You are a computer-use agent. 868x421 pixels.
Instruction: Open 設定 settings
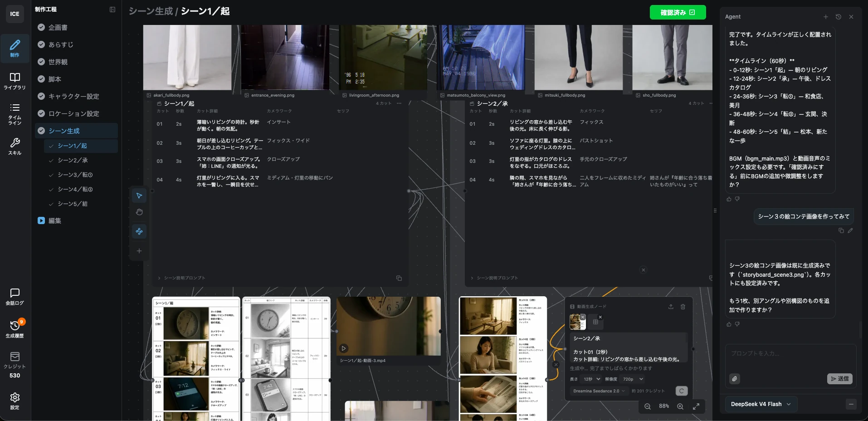point(15,401)
